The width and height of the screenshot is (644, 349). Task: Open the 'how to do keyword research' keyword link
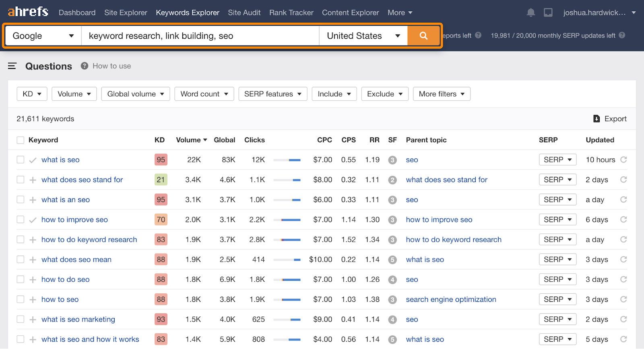[x=89, y=239]
